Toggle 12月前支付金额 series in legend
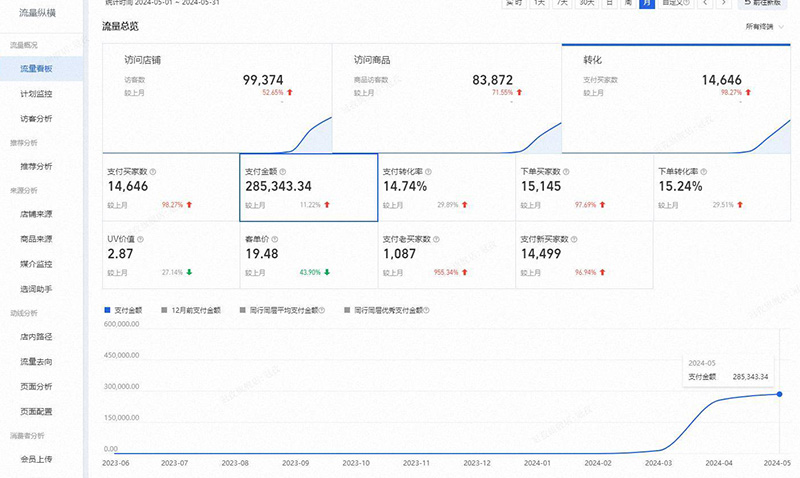The image size is (800, 478). 191,310
